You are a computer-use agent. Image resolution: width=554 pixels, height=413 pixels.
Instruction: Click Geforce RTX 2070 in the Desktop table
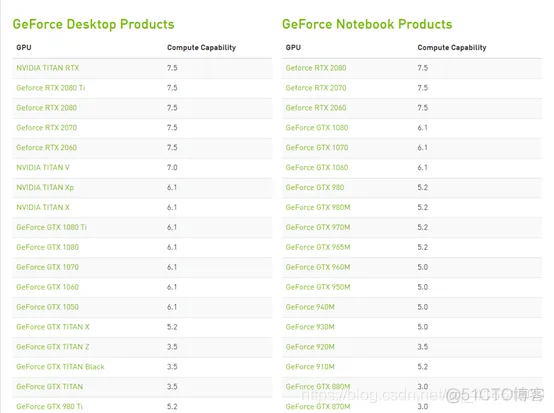coord(46,128)
